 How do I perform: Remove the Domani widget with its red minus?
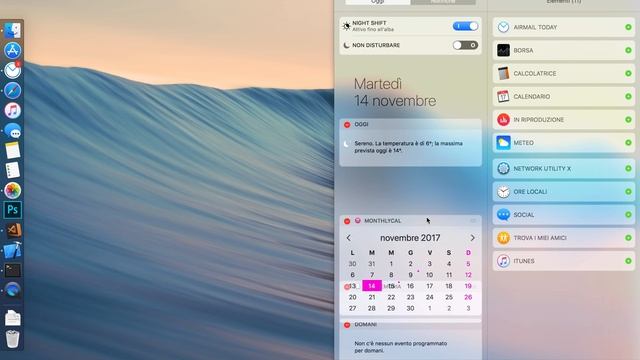(x=347, y=325)
